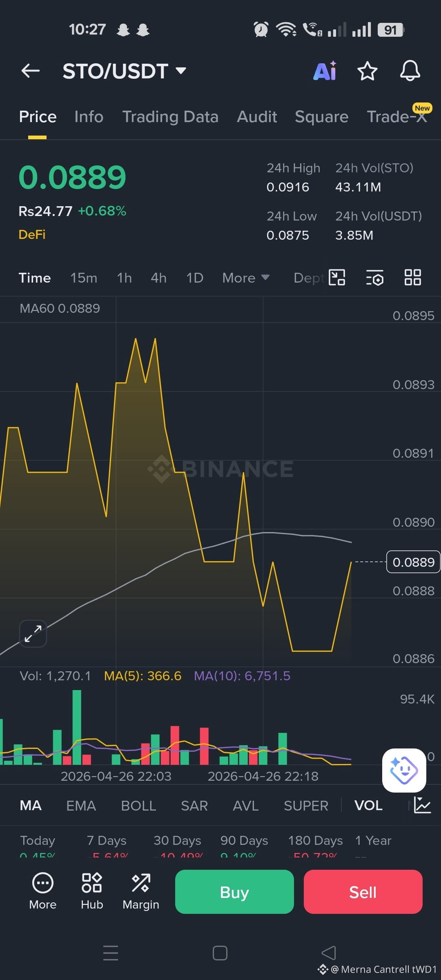Toggle the VOL sub-indicator
441x980 pixels.
(x=368, y=806)
